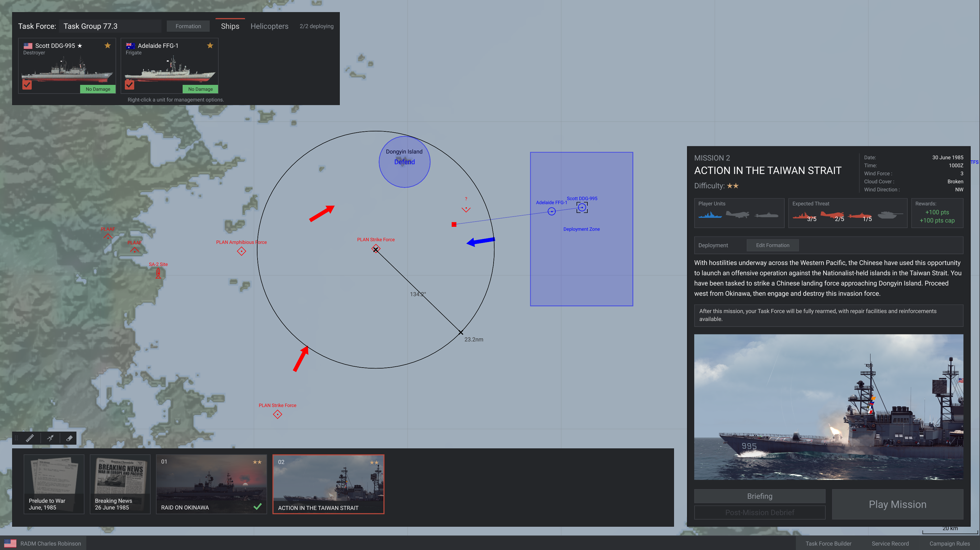Open the Ships tab
Viewport: 980px width, 550px height.
[x=230, y=26]
